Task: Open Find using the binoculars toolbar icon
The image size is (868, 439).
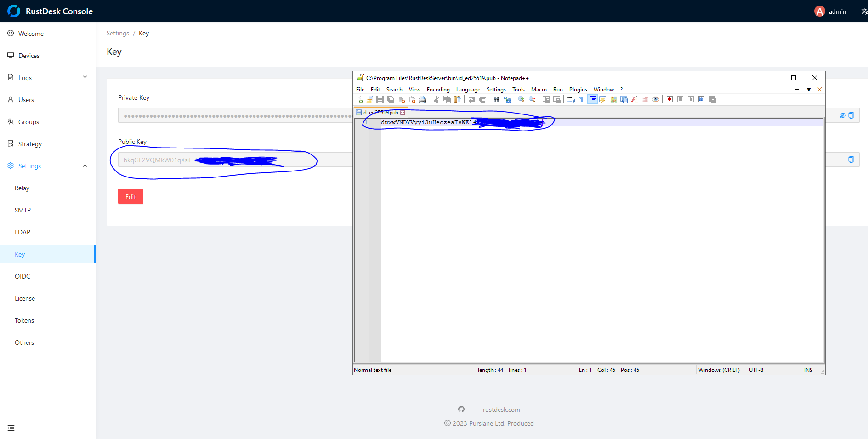Action: 496,99
